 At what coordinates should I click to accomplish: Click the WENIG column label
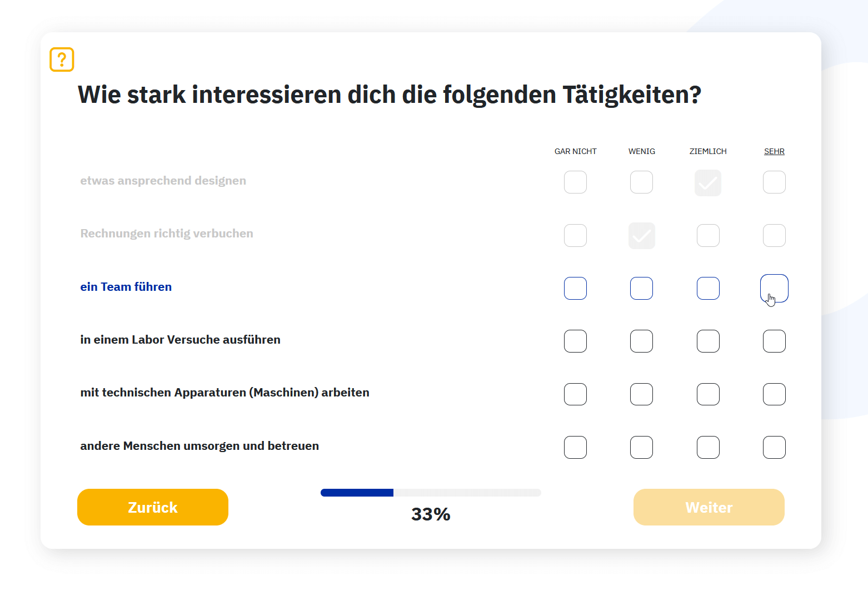[641, 151]
